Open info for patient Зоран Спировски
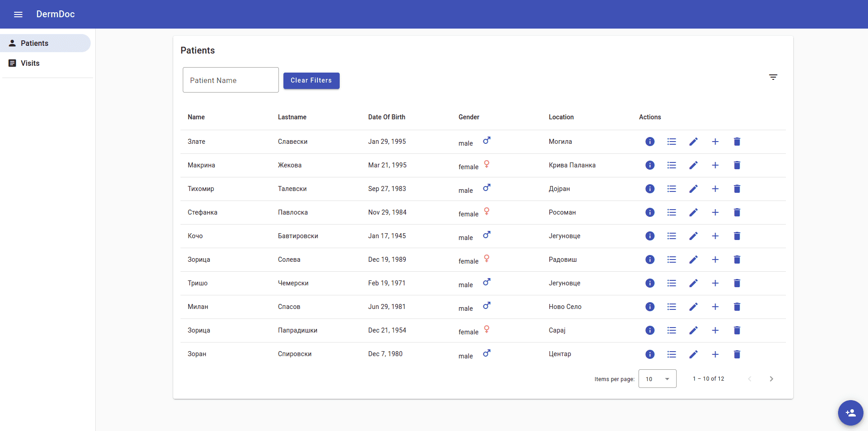 (x=650, y=354)
